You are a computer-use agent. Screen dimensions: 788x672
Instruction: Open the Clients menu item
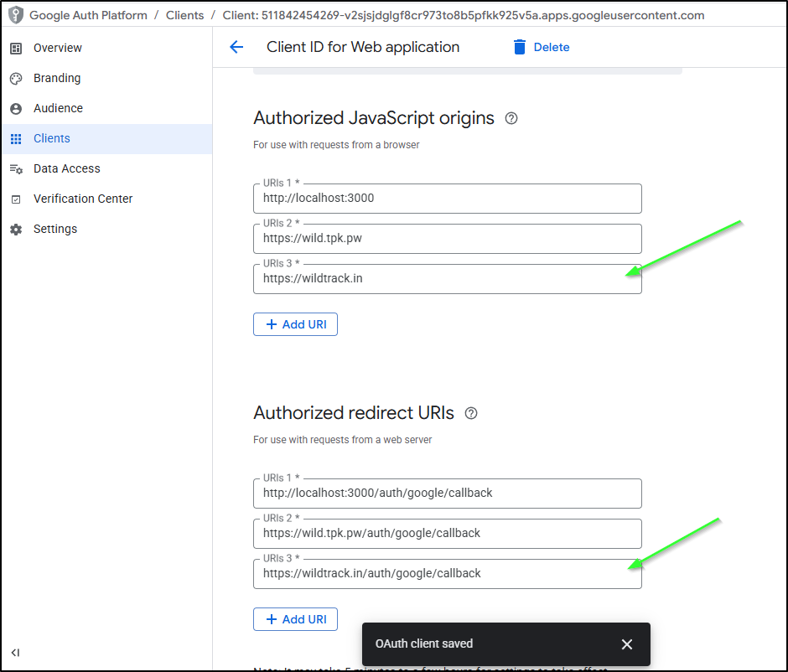tap(52, 139)
